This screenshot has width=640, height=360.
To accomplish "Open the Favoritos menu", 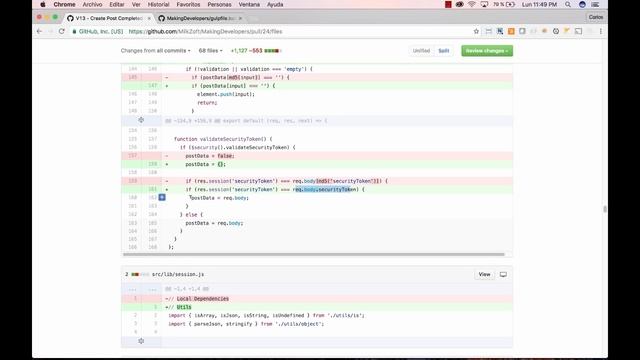I will coord(188,4).
